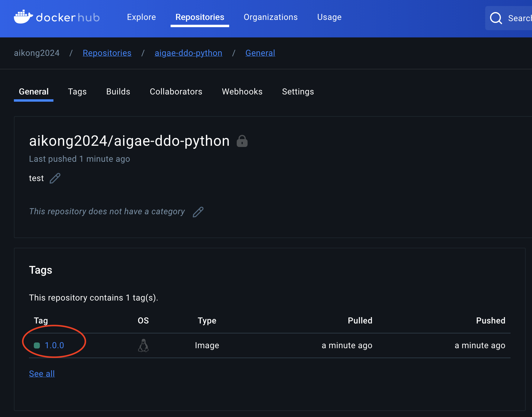
Task: Open the Collaborators tab
Action: pyautogui.click(x=176, y=91)
